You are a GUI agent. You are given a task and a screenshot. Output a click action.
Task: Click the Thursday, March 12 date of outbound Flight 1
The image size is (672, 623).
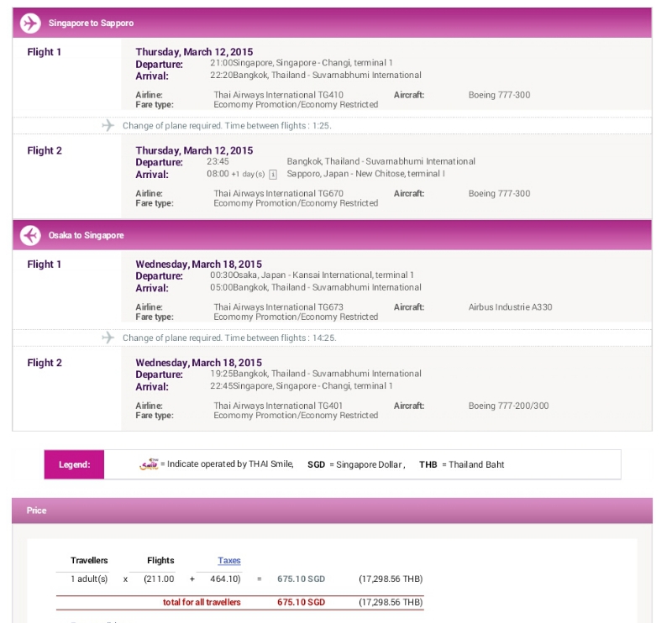tap(194, 52)
